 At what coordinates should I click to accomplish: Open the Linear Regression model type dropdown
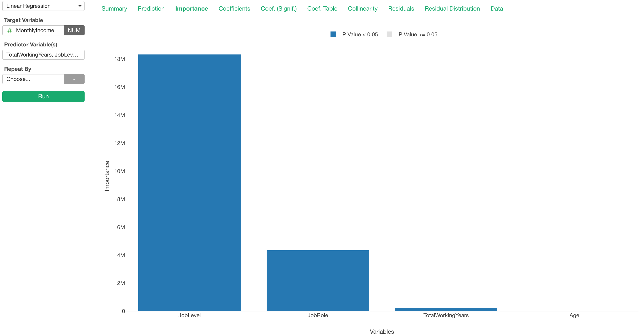point(43,6)
